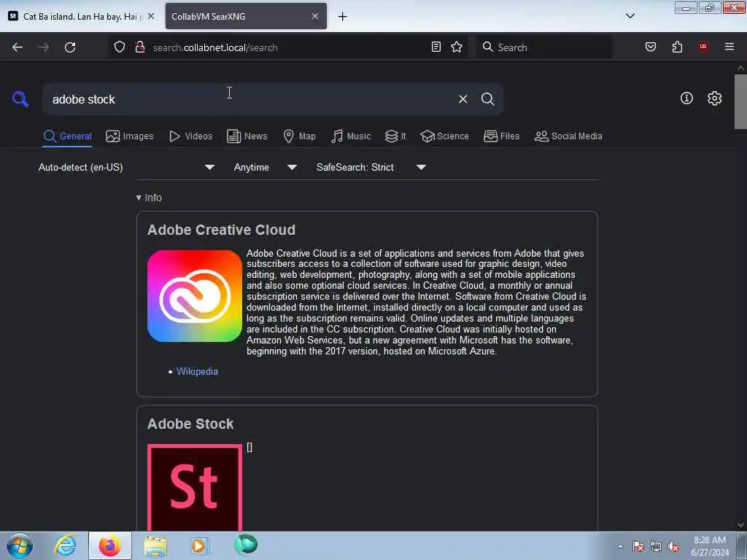This screenshot has width=747, height=560.
Task: Close the Cat Ba island tab
Action: 151,16
